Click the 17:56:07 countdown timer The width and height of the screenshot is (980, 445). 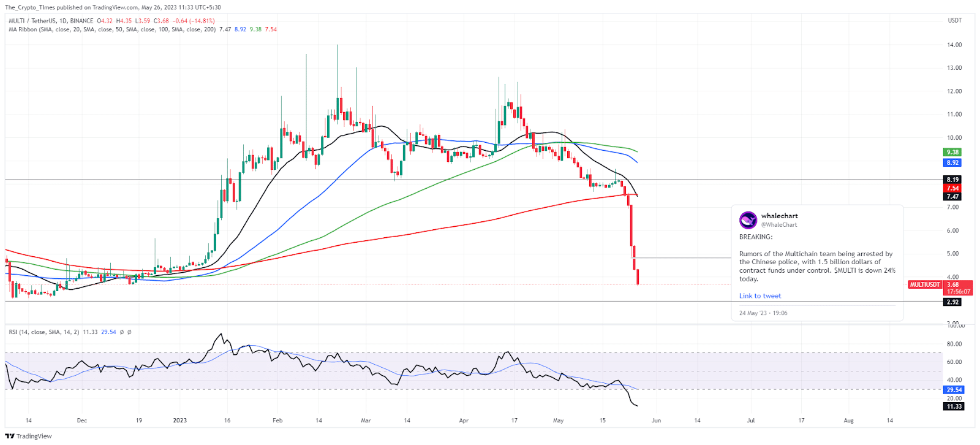(959, 292)
